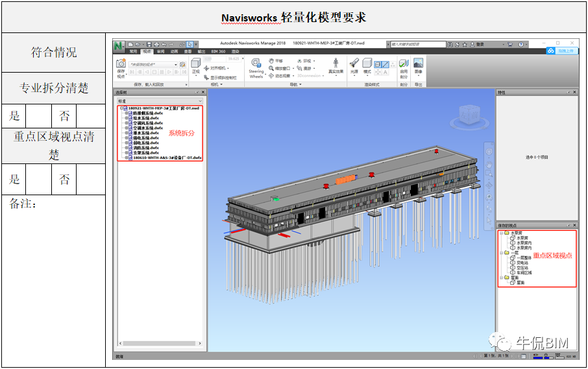Toggle the surfaces display button in render style
Screen dimensions: 588x369
click(x=378, y=64)
